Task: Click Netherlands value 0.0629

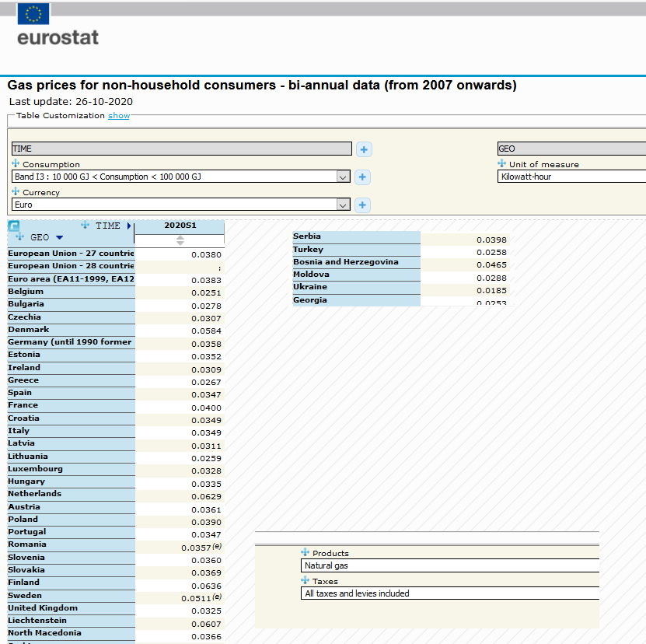Action: (x=207, y=497)
